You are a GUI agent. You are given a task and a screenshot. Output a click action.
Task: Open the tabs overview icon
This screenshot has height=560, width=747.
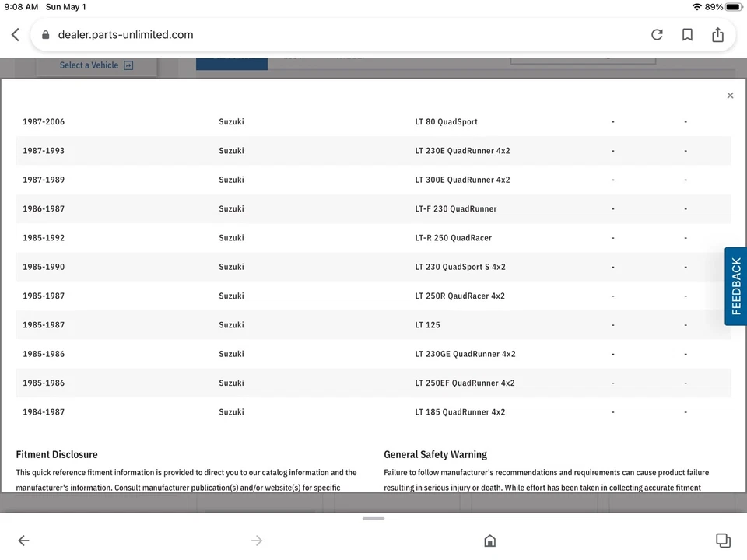723,541
